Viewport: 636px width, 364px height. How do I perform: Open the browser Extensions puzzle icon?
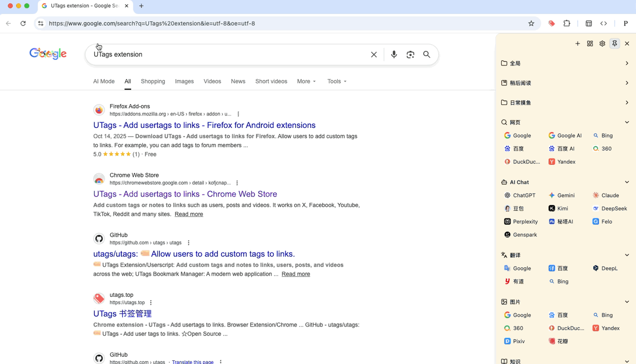[567, 23]
